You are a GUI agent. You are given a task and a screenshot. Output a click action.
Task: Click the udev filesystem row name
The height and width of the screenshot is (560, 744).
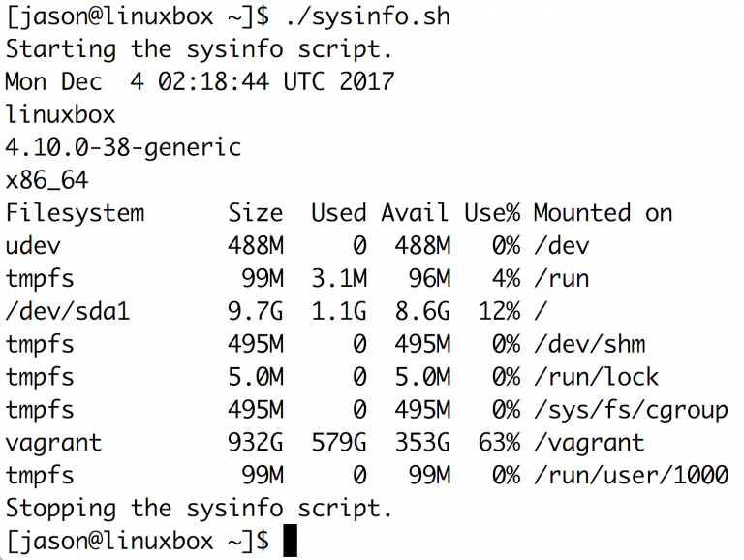(32, 246)
